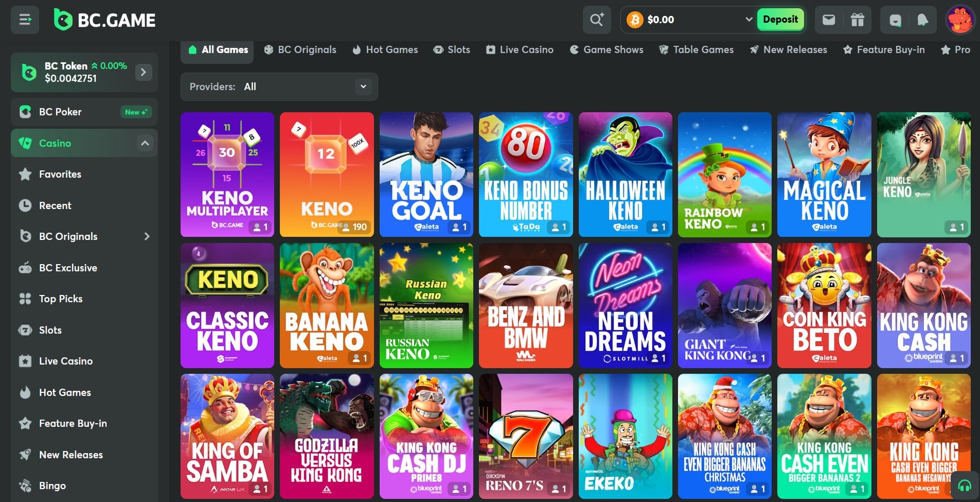The height and width of the screenshot is (502, 980).
Task: Open the Keno Multiplayer game
Action: 227,175
